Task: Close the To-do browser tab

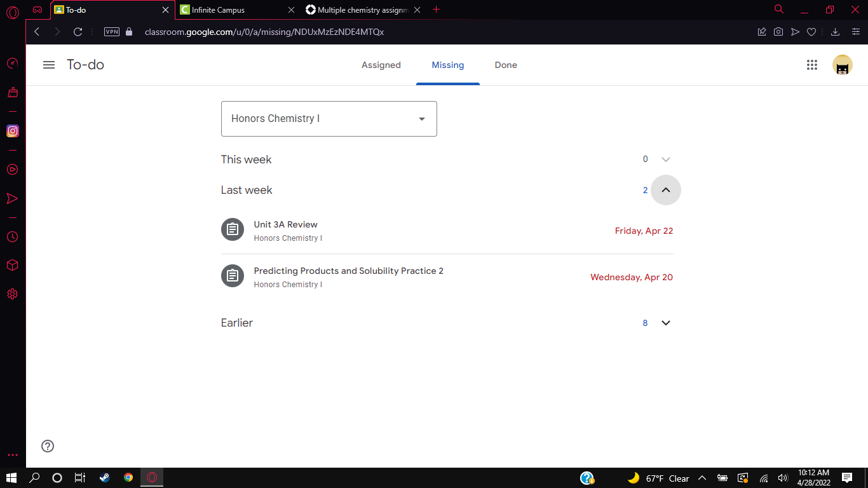Action: (x=165, y=10)
